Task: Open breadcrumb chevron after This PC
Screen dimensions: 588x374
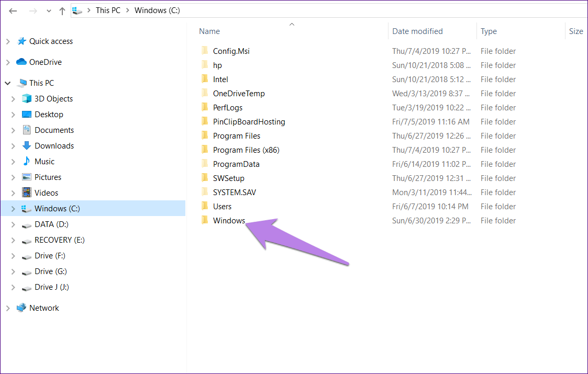Action: [128, 10]
